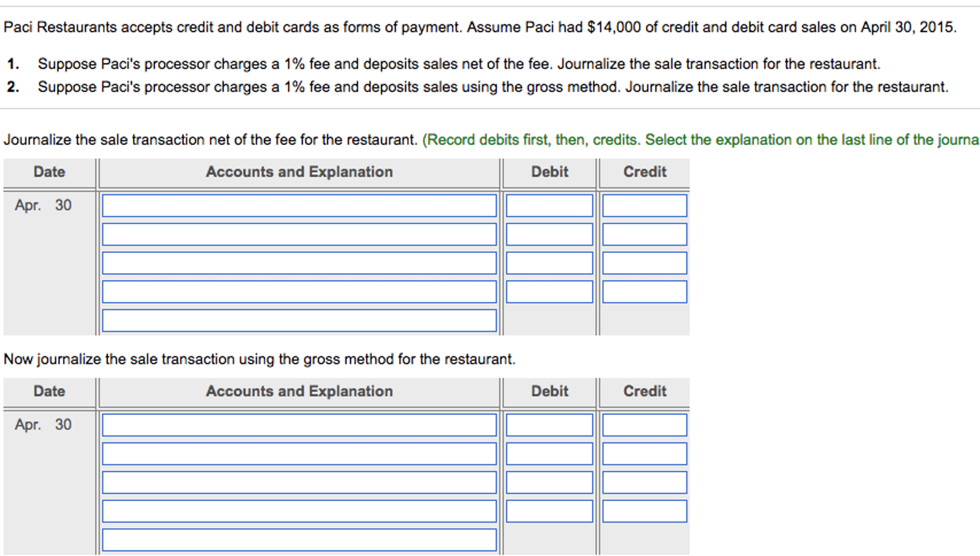Click the first Credit field in the net-of-fee journal
Viewport: 980px width, 556px height.
click(x=644, y=206)
